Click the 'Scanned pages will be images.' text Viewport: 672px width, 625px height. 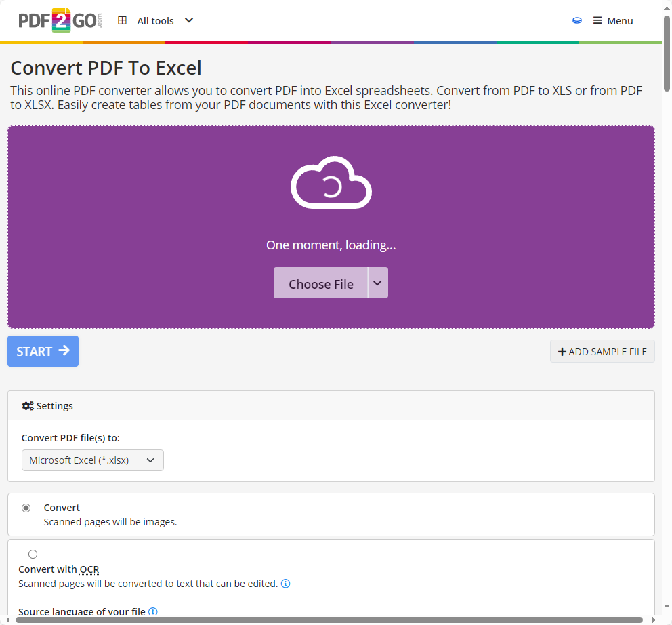point(110,522)
